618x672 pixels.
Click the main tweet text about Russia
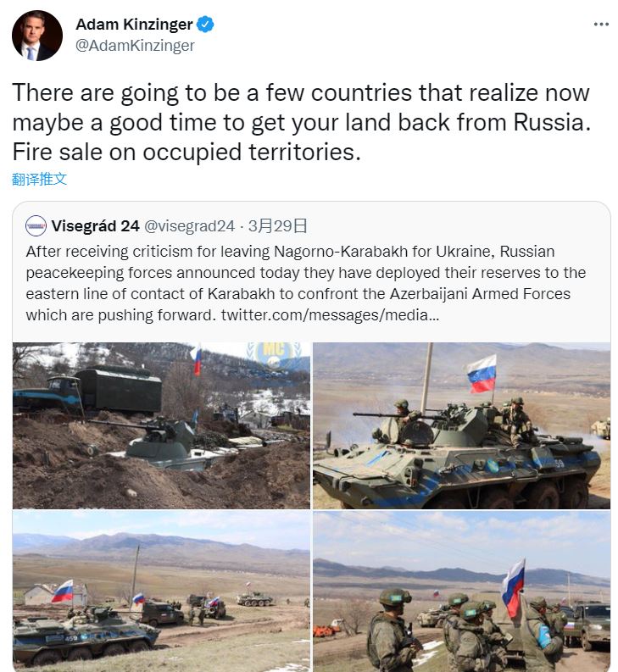[x=301, y=122]
